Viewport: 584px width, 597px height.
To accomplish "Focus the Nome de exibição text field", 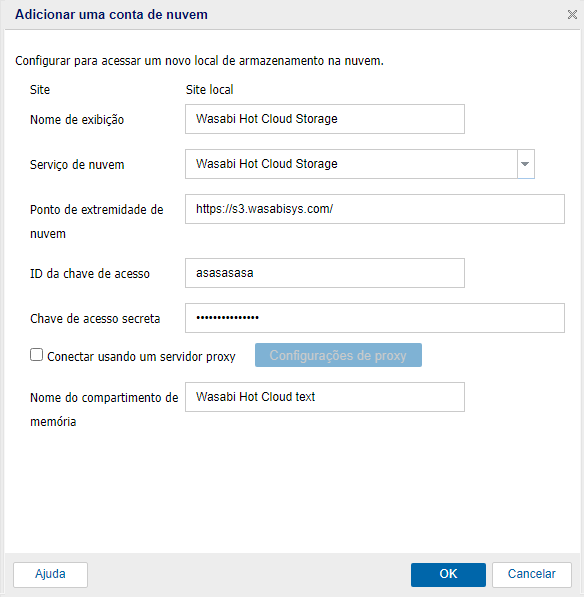I will coord(325,119).
